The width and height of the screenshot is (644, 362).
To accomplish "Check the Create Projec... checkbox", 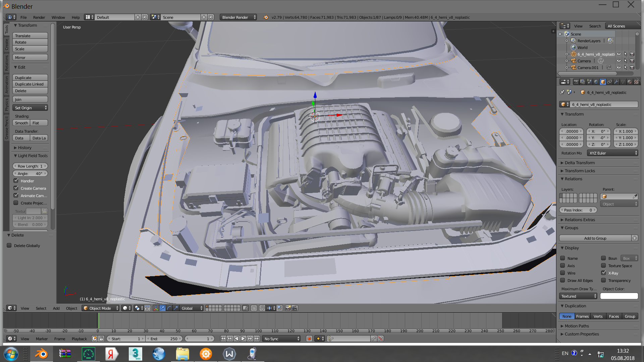I will point(16,203).
